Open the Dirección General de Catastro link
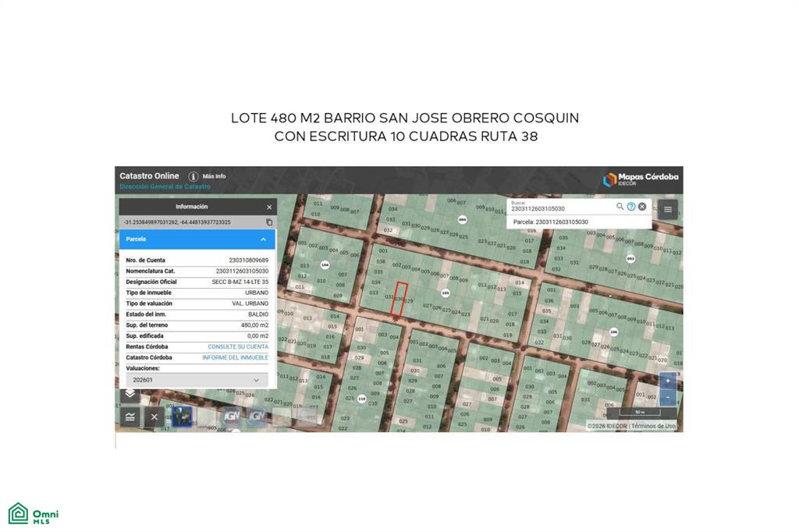 pyautogui.click(x=165, y=186)
